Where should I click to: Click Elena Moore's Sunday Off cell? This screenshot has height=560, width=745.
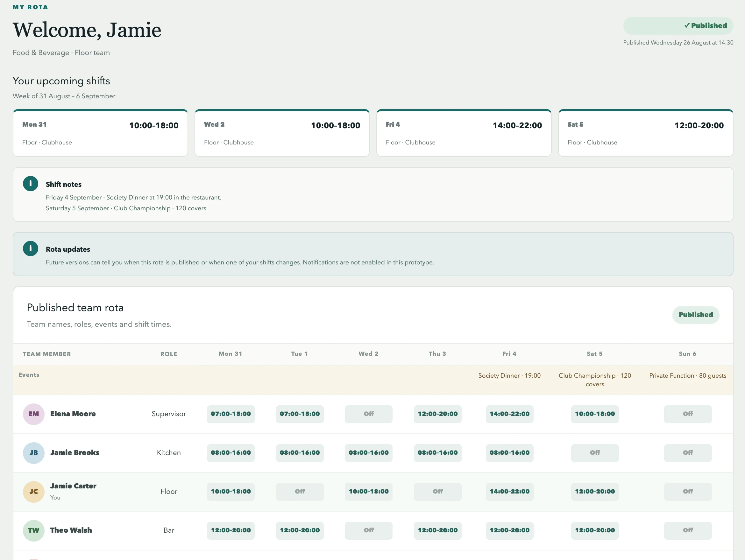pyautogui.click(x=688, y=414)
